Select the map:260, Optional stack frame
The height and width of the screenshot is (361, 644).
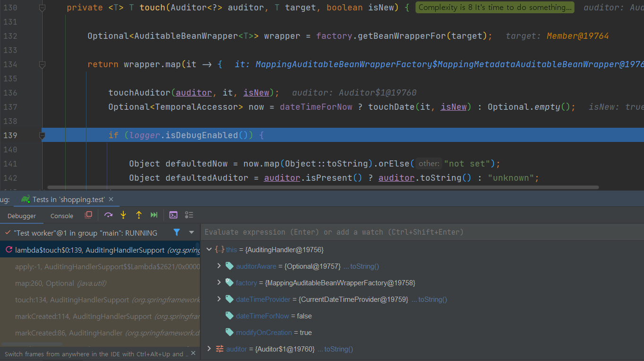click(x=100, y=283)
